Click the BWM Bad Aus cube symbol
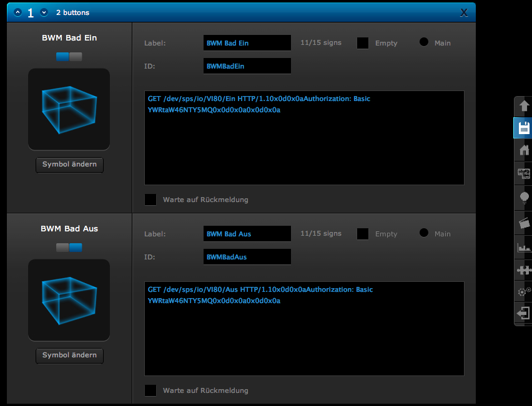This screenshot has height=406, width=532. tap(69, 300)
